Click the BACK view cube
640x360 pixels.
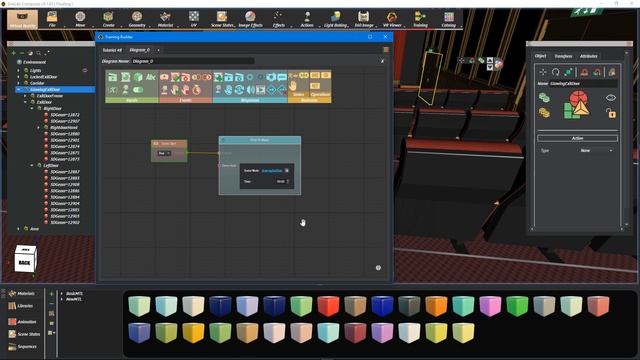tap(25, 259)
